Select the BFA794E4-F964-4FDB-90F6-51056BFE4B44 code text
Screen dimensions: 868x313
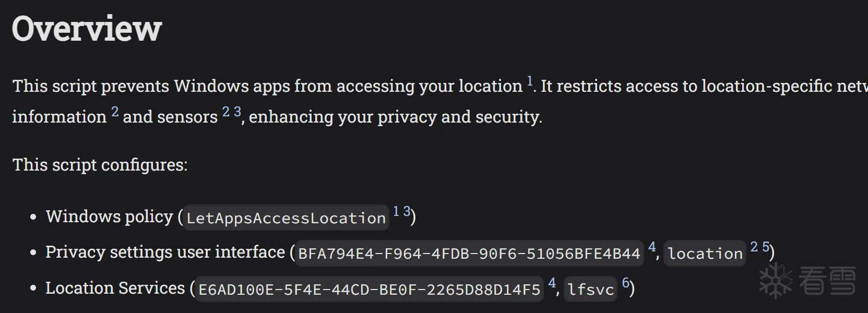[x=469, y=254]
